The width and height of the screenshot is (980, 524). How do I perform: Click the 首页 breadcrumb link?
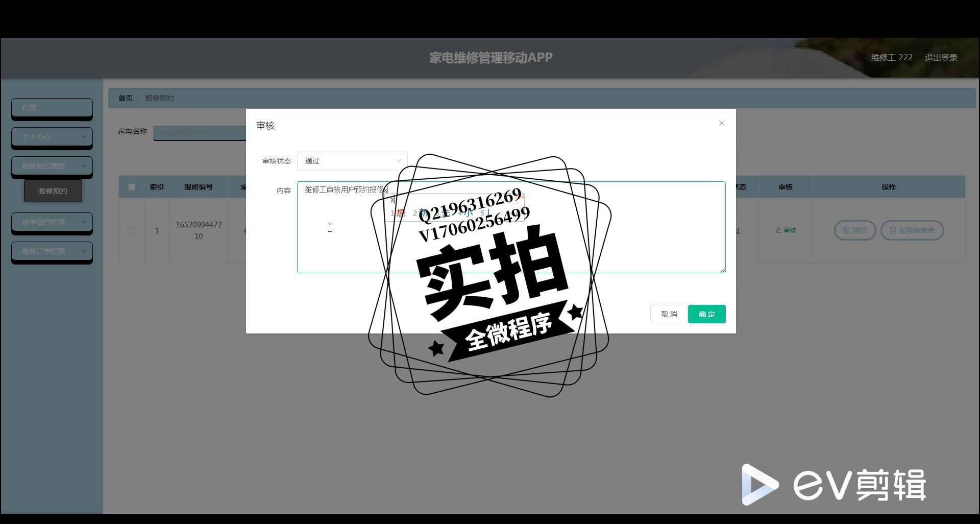[126, 98]
